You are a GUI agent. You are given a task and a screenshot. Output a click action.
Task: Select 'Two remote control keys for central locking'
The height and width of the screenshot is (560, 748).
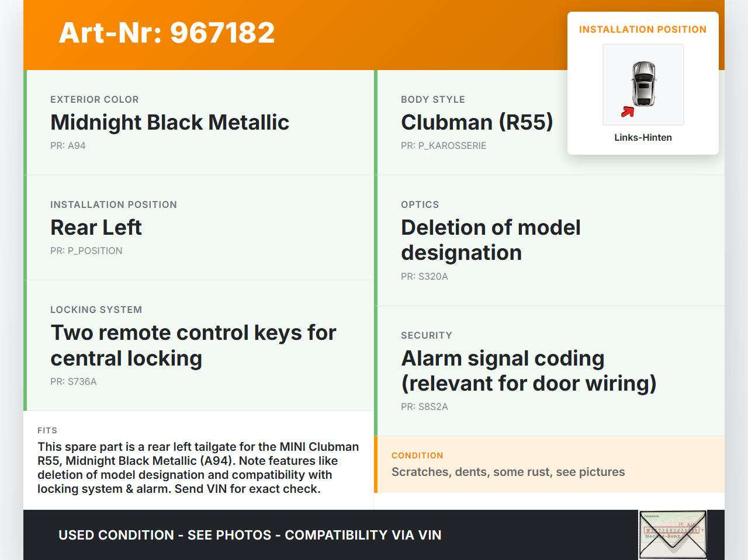coord(193,345)
